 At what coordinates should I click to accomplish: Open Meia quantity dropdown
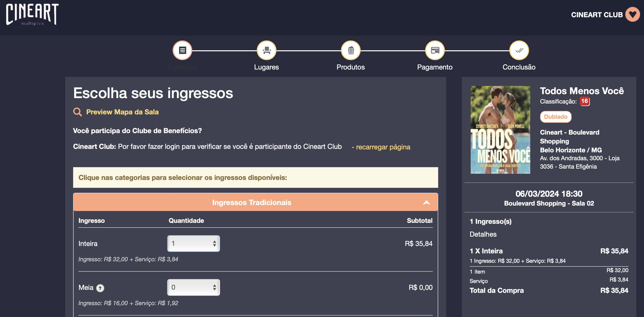[193, 287]
